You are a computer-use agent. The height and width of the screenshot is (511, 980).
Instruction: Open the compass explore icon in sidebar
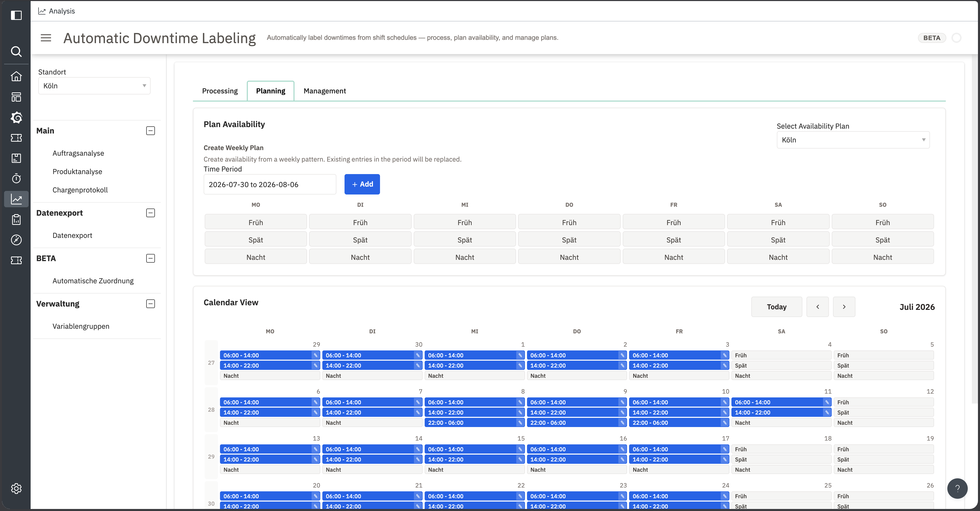[16, 240]
